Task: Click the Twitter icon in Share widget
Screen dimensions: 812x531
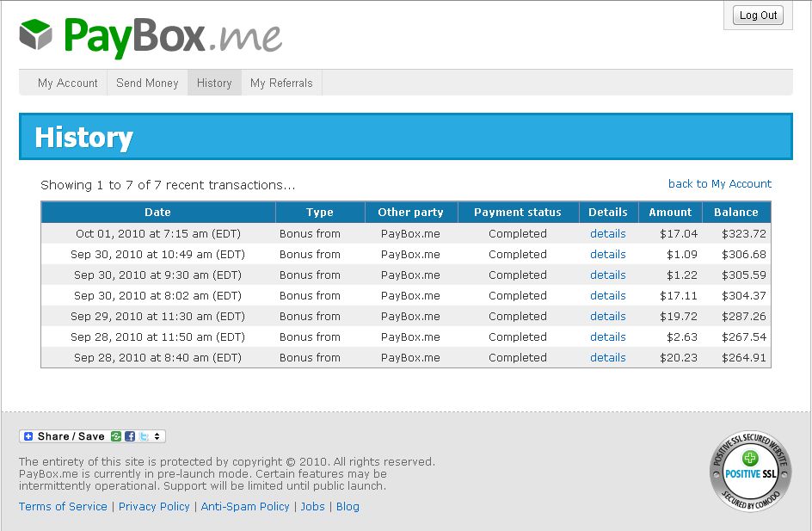Action: (x=144, y=436)
